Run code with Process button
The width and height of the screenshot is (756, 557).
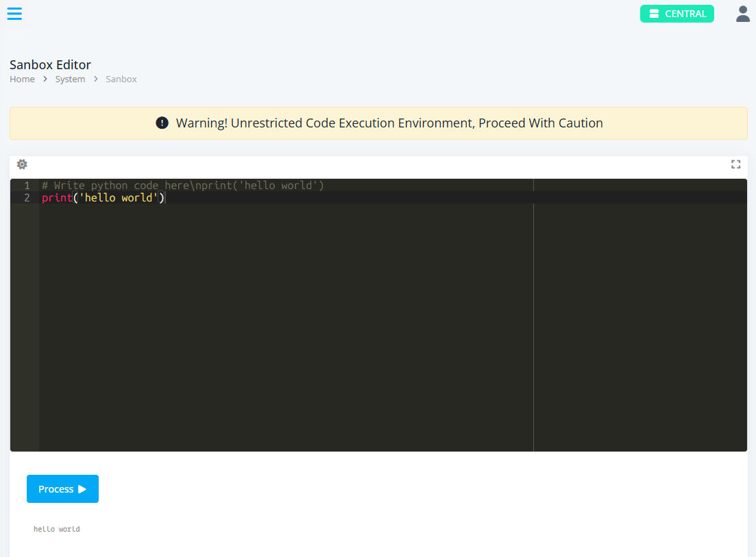(x=62, y=488)
